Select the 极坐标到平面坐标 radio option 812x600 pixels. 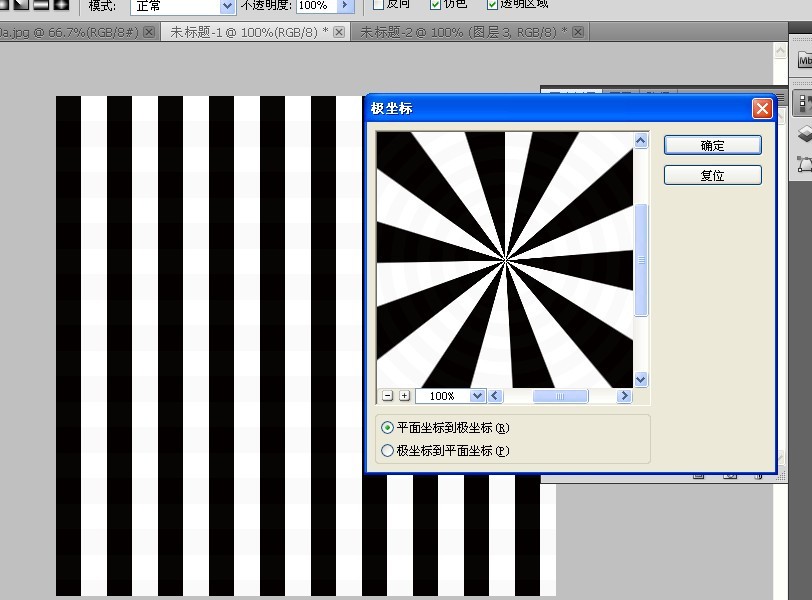click(x=445, y=450)
